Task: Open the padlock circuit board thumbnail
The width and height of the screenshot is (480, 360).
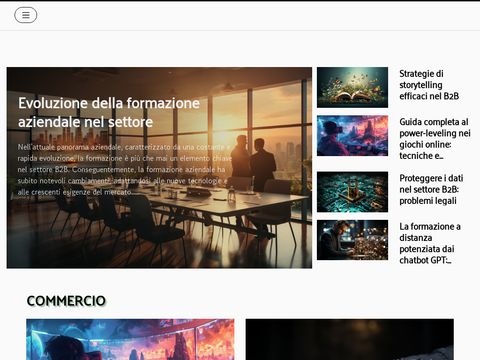Action: tap(352, 192)
